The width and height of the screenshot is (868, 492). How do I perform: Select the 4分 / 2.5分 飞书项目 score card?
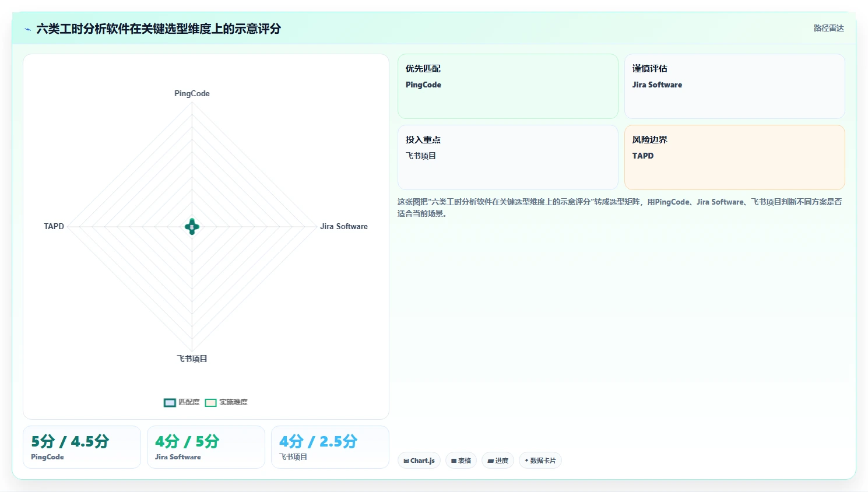pos(330,447)
